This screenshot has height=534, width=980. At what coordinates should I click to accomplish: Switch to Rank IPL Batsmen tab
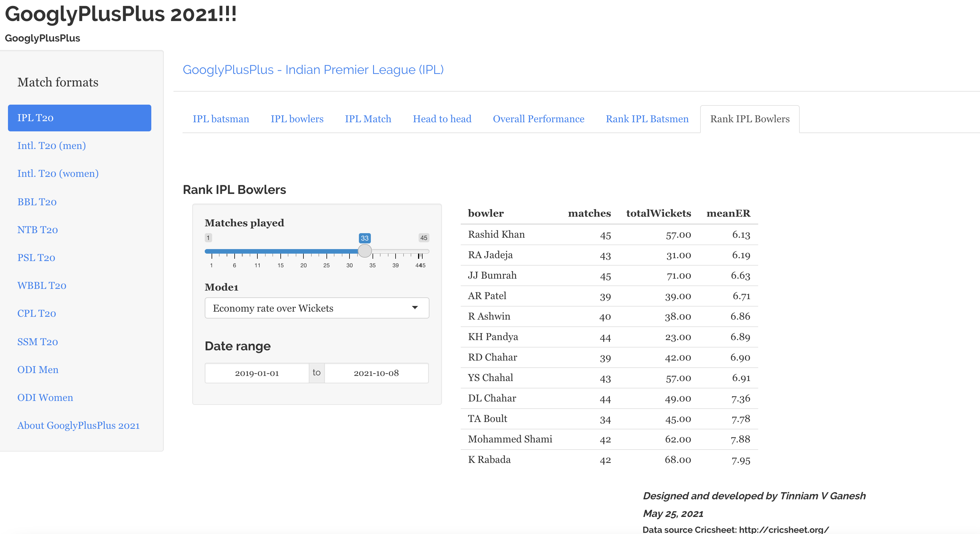click(x=647, y=119)
